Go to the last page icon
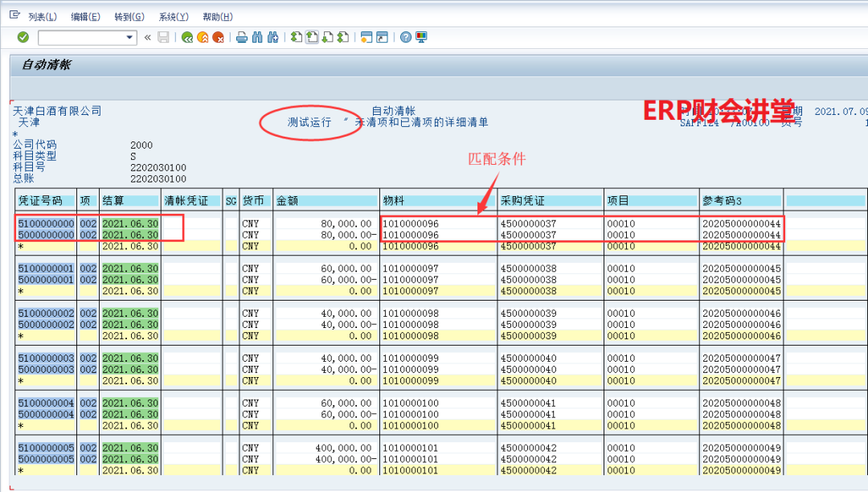Image resolution: width=868 pixels, height=492 pixels. (x=343, y=37)
